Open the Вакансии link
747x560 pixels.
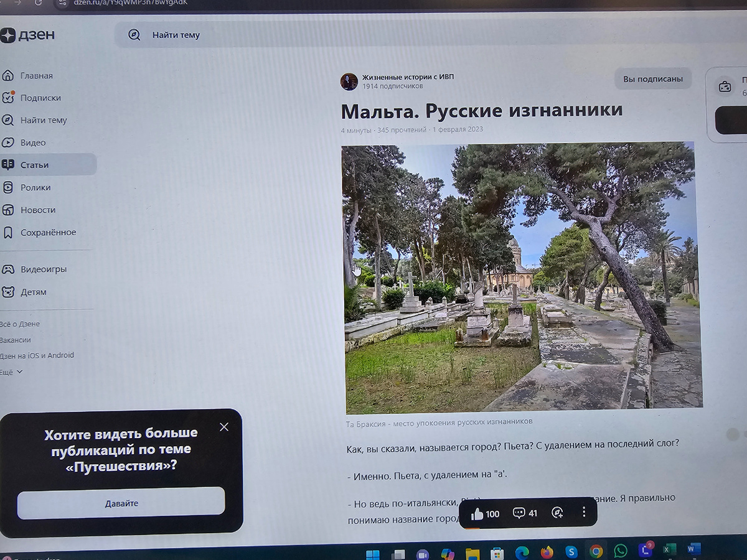tap(15, 340)
